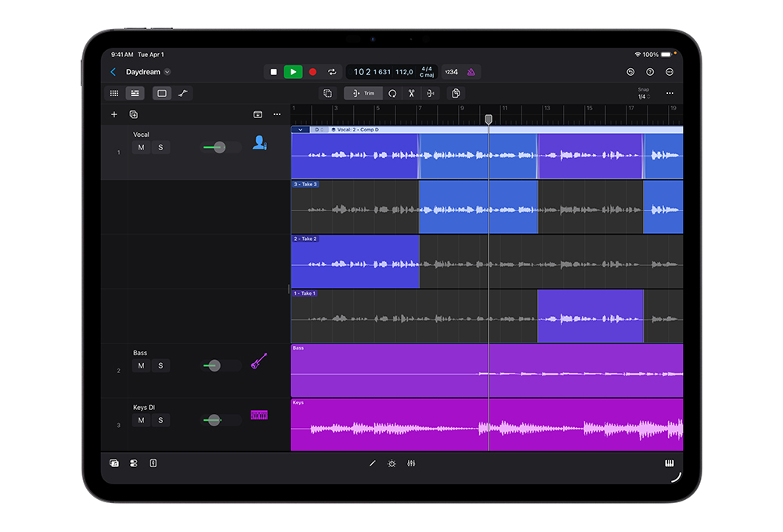
Task: Activate the Trim tool
Action: (363, 93)
